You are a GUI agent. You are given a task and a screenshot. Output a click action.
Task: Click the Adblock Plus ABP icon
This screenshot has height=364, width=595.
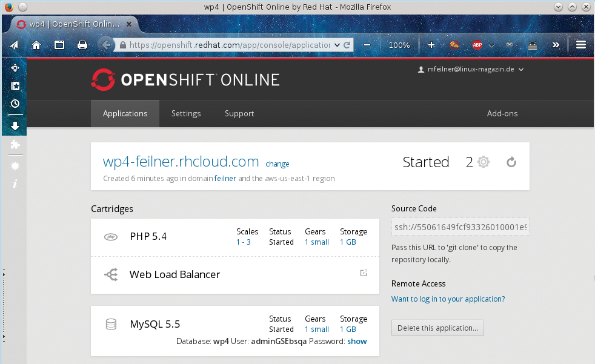coord(477,45)
